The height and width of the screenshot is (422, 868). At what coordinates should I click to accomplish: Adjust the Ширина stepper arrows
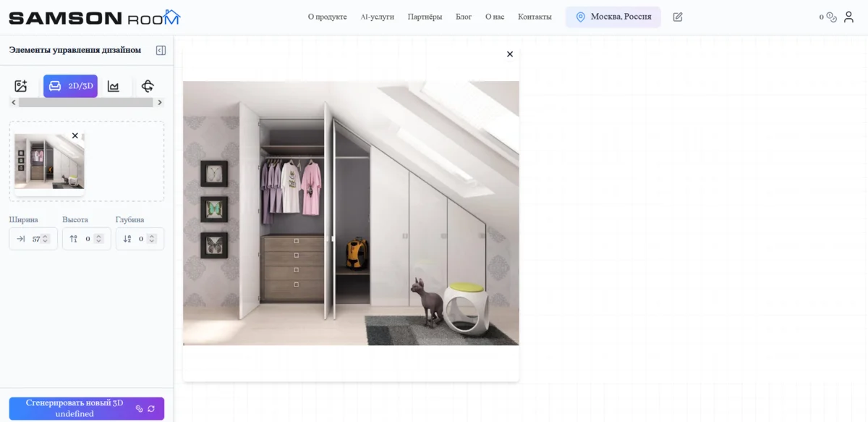coord(46,239)
